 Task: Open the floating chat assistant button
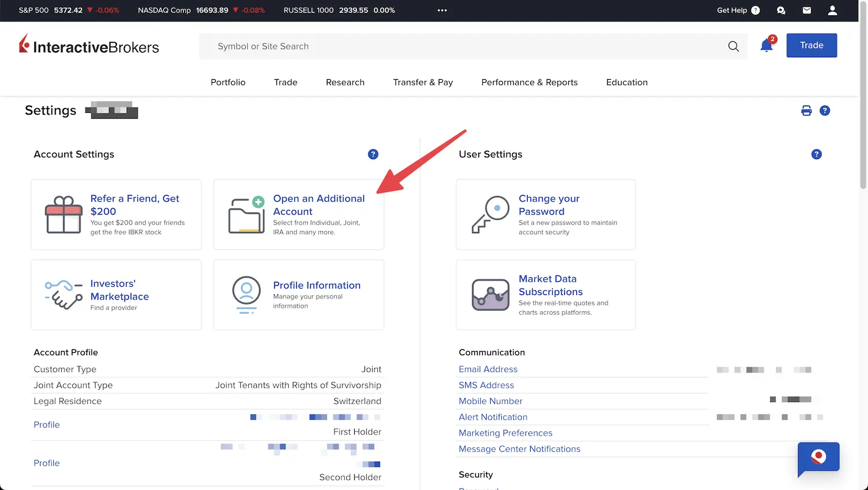[x=818, y=459]
